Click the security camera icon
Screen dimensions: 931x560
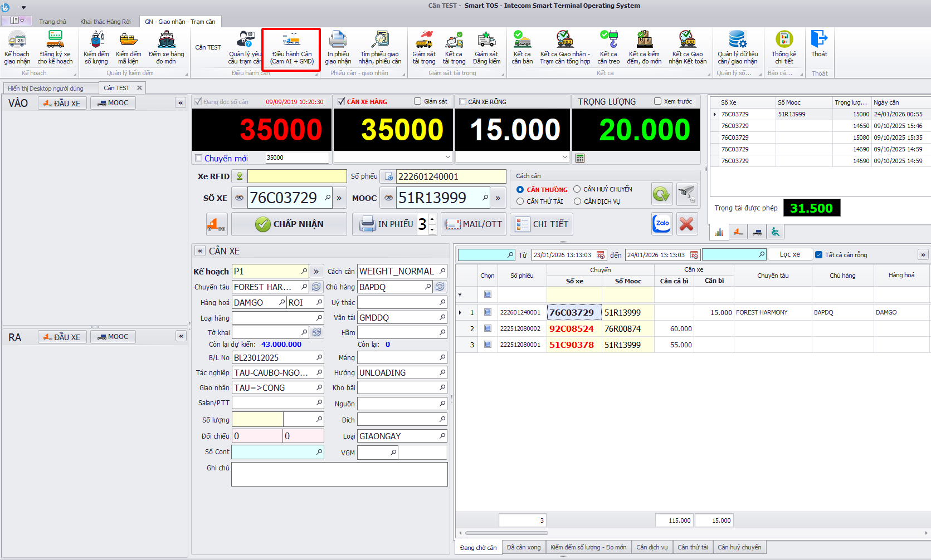click(687, 194)
